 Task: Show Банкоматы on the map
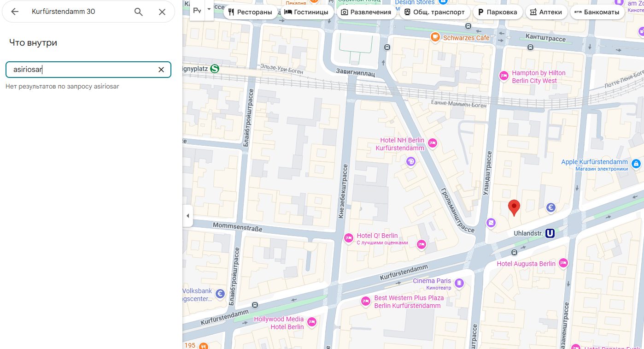pyautogui.click(x=597, y=12)
